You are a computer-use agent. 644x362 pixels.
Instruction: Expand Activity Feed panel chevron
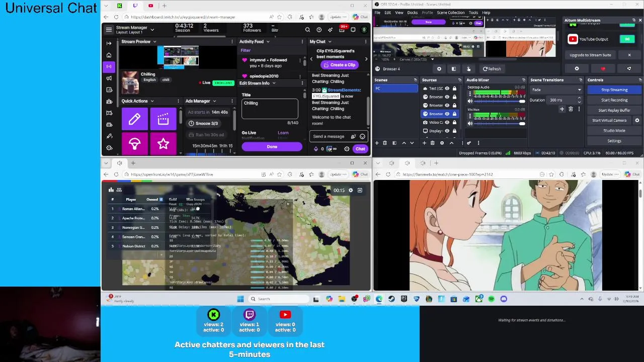pyautogui.click(x=268, y=42)
